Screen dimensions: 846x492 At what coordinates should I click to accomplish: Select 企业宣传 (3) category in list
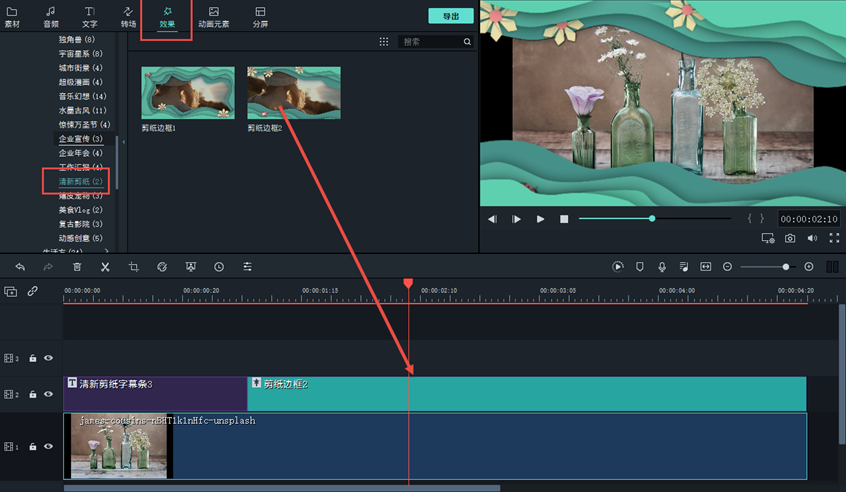(x=80, y=139)
